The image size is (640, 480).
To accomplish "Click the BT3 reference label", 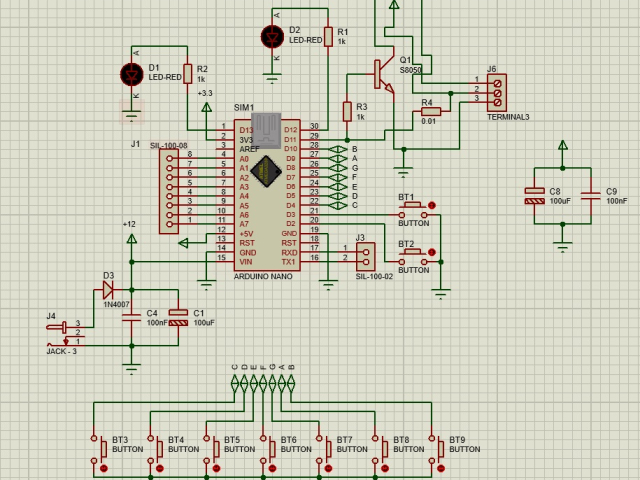I will coord(120,440).
